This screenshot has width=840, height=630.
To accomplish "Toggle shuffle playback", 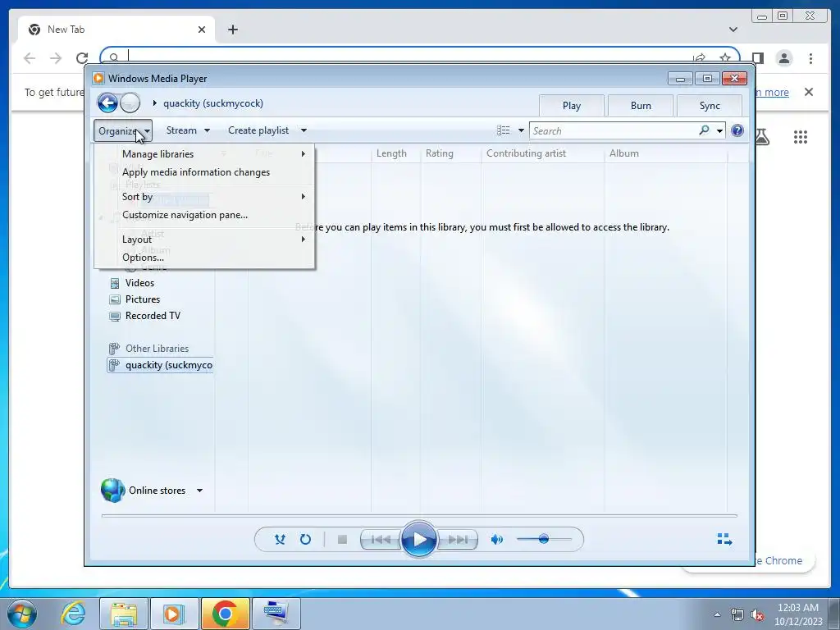I will click(x=280, y=540).
